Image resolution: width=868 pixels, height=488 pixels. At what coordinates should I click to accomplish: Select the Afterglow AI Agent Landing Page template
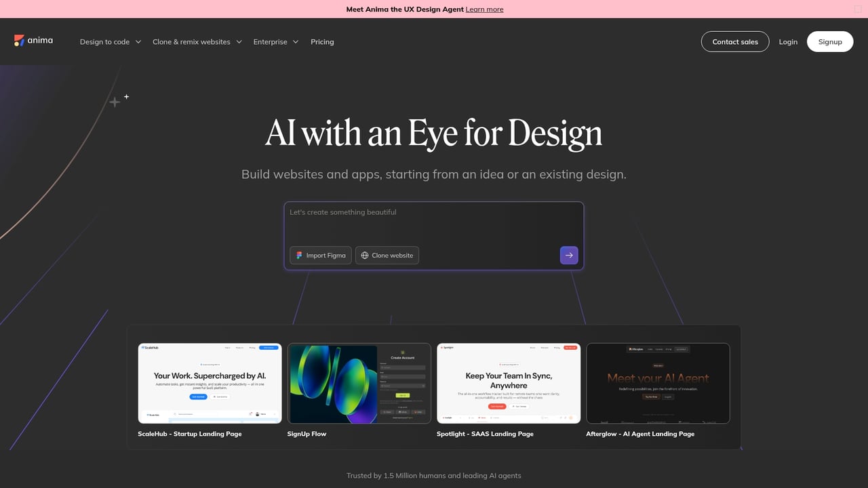658,383
